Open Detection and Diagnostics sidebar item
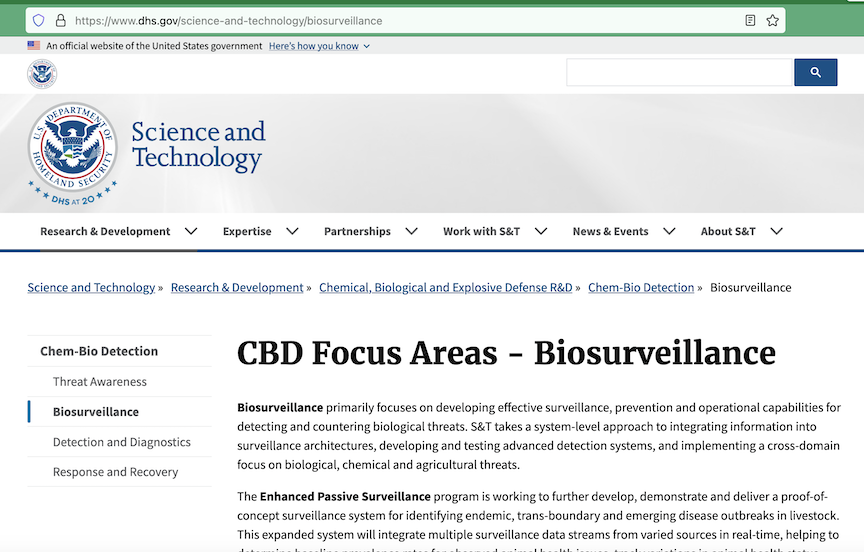The width and height of the screenshot is (864, 552). coord(121,441)
